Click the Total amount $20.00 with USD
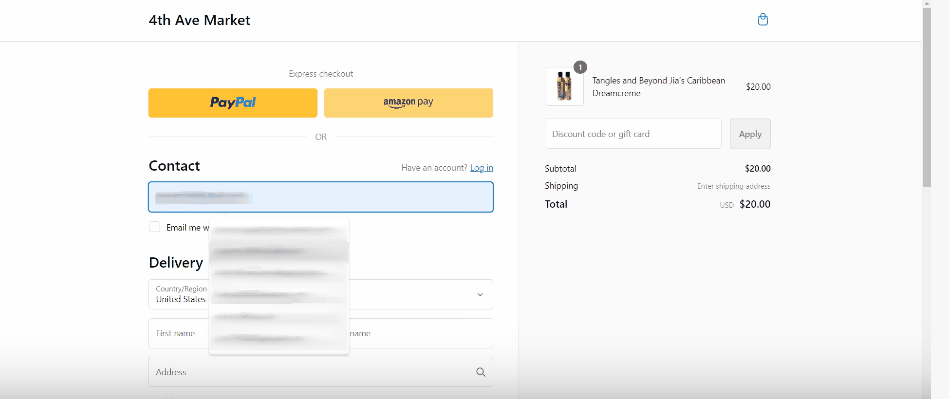The height and width of the screenshot is (399, 949). pyautogui.click(x=745, y=205)
